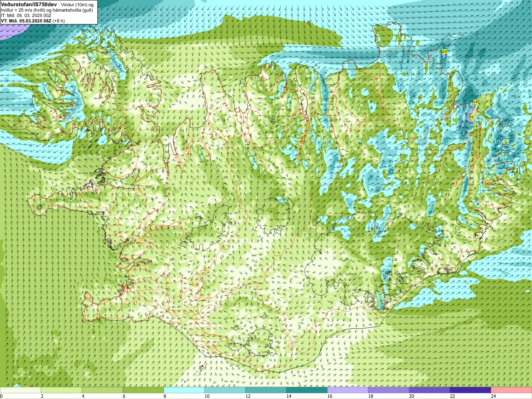The width and height of the screenshot is (532, 399).
Task: Click the yellow gust marker labeled 25
Action: [x=444, y=51]
